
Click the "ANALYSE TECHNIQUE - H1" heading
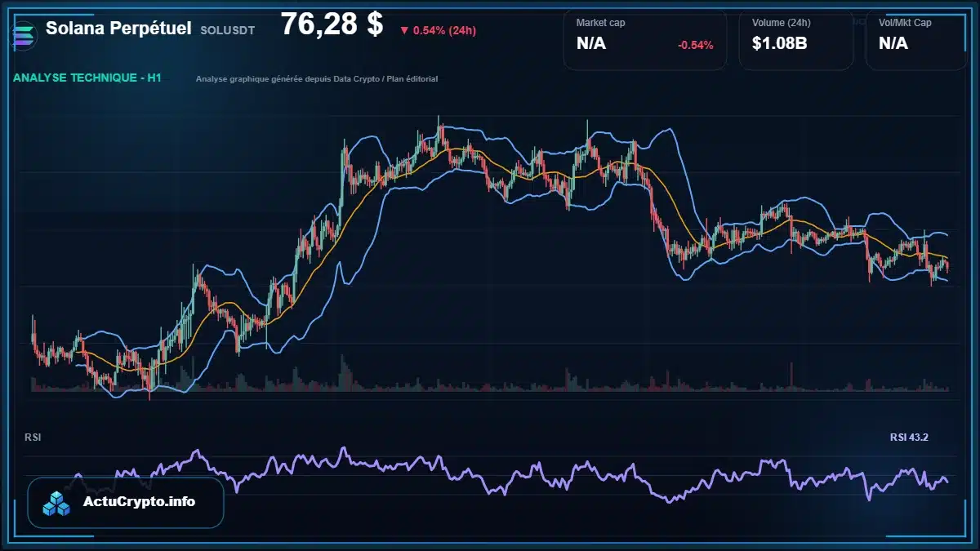click(x=87, y=78)
